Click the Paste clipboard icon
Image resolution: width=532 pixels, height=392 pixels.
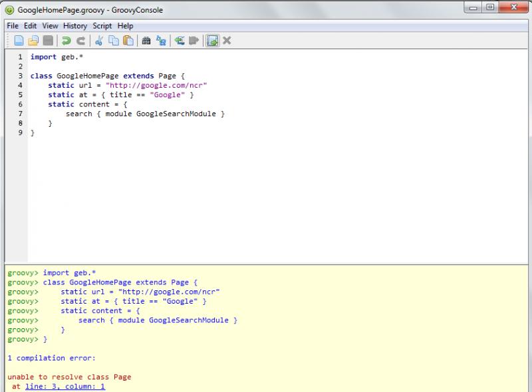127,41
